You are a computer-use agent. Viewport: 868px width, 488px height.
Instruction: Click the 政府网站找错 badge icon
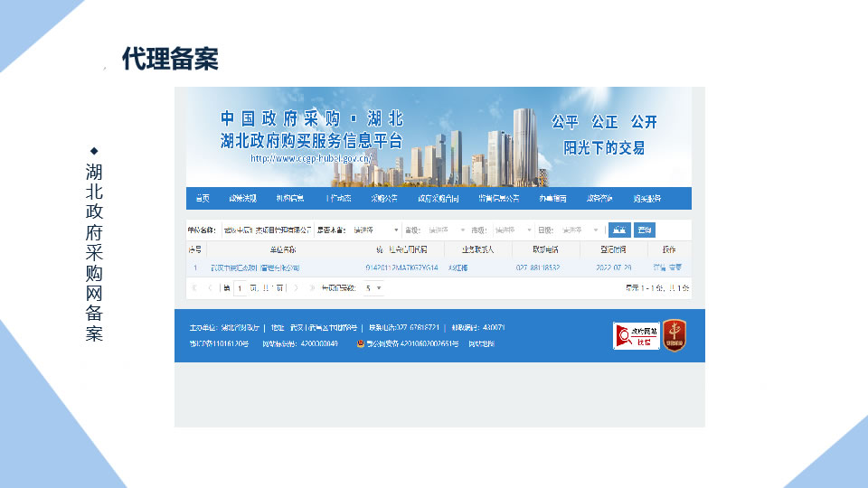636,335
